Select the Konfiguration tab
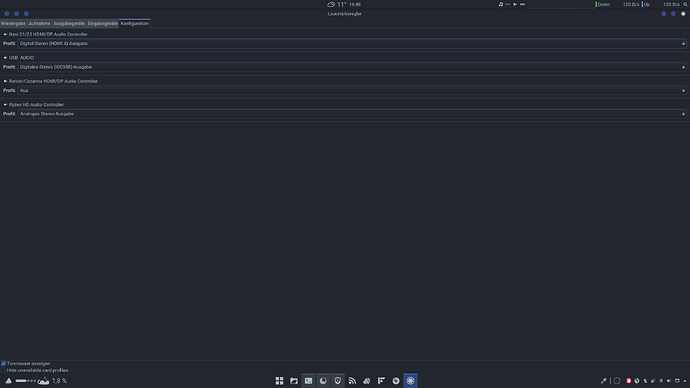690x388 pixels. coord(135,23)
